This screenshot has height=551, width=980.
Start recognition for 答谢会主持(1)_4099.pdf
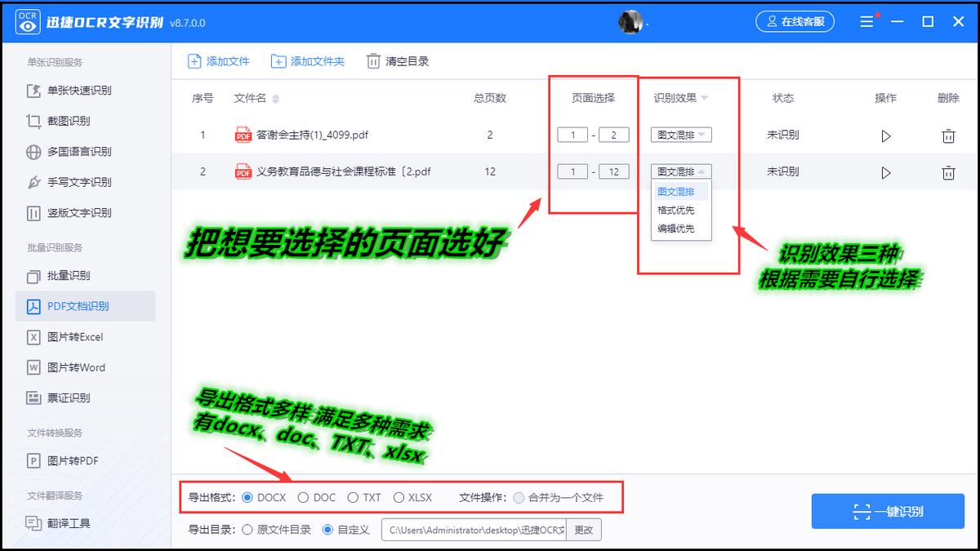coord(886,136)
